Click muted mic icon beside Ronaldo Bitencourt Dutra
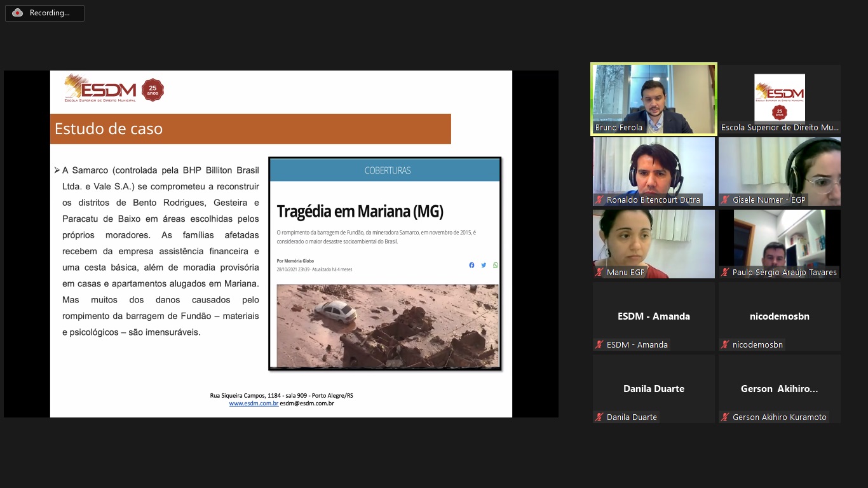868x488 pixels. point(599,200)
